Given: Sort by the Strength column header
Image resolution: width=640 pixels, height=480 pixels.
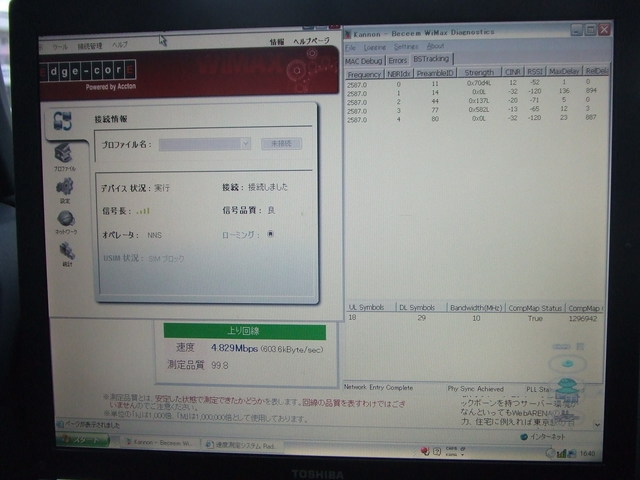Looking at the screenshot, I should 479,72.
